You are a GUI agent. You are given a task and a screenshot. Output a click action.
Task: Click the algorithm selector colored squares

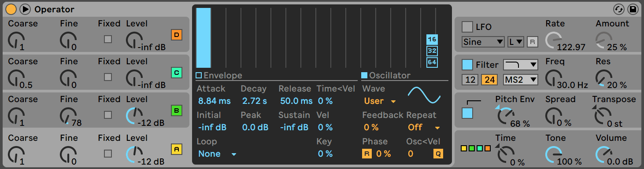(x=475, y=148)
